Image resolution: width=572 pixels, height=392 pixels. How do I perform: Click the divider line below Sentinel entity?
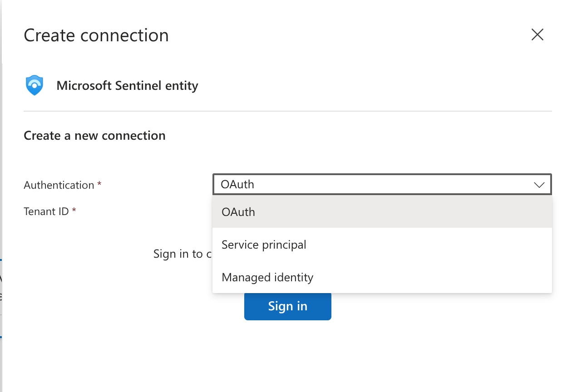pos(287,111)
